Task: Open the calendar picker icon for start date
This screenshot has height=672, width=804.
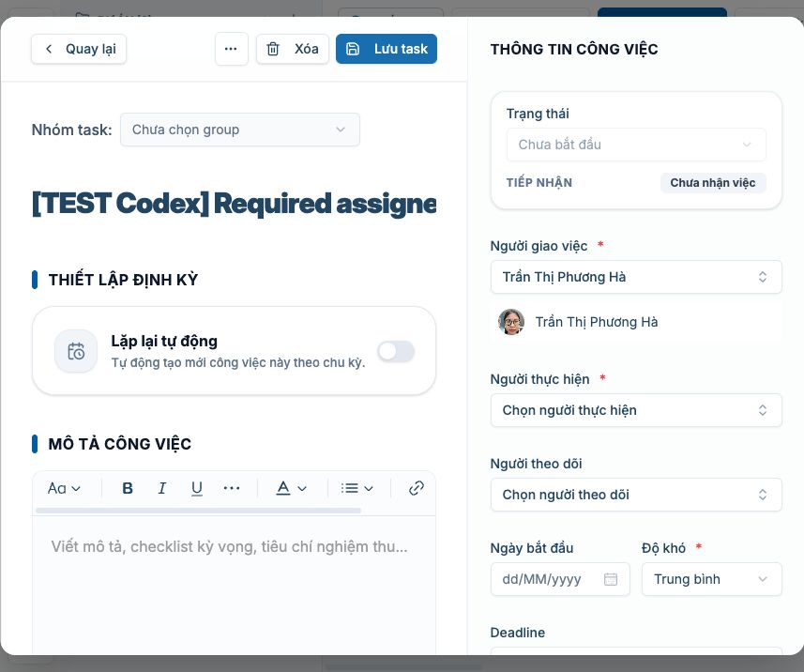Action: (x=611, y=579)
